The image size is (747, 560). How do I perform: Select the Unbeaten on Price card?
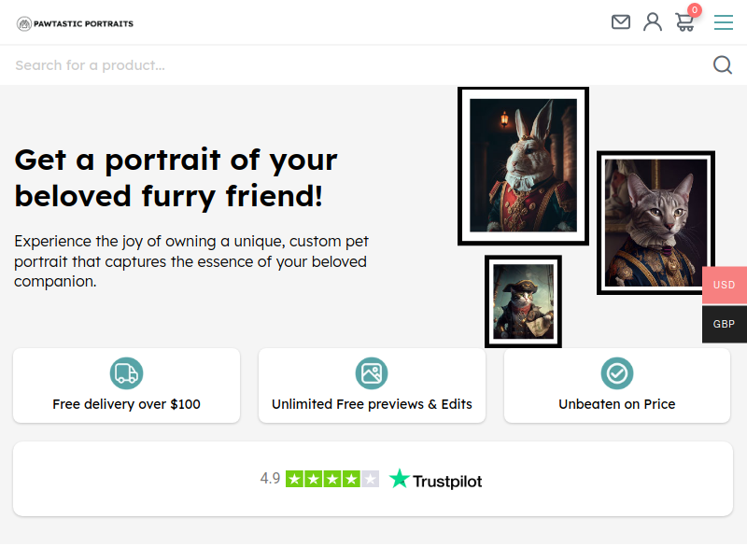(x=617, y=385)
